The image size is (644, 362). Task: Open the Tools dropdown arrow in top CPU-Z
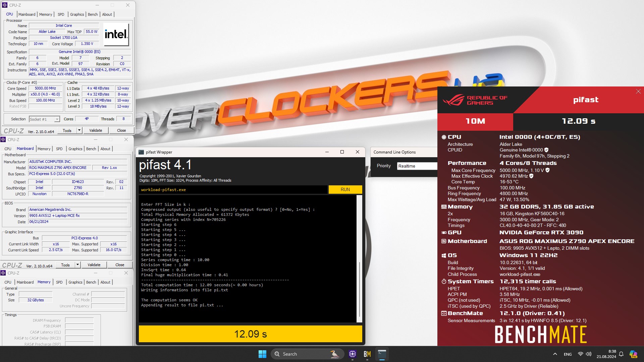[79, 130]
